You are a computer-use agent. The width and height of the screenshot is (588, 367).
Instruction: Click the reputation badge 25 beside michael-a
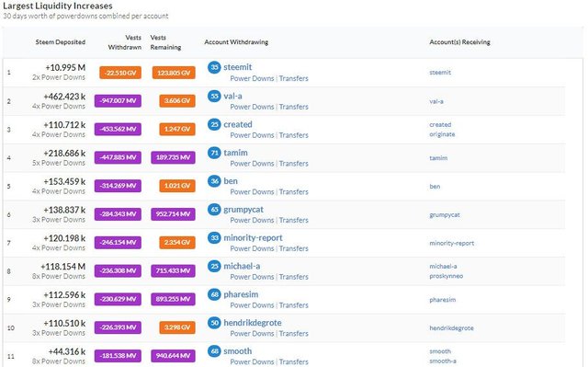214,266
